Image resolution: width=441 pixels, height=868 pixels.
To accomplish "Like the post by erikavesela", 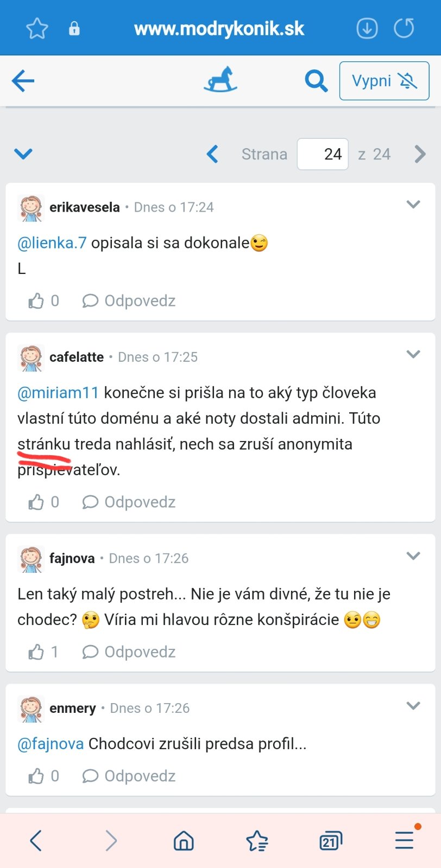I will pos(36,301).
